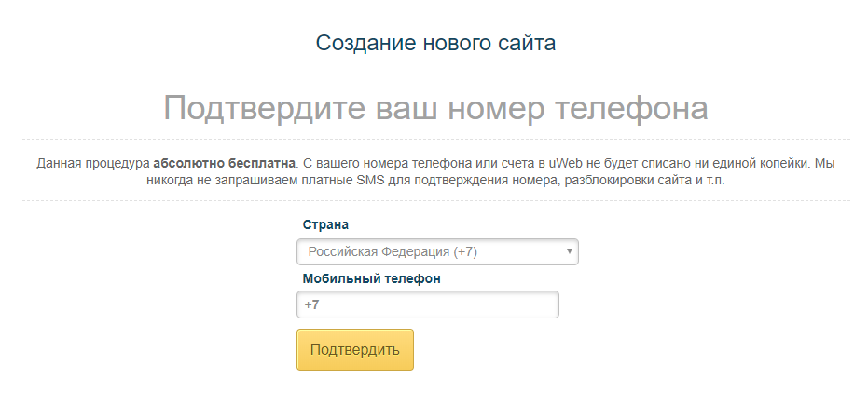
Task: Click the word Создание in top title
Action: tap(356, 43)
